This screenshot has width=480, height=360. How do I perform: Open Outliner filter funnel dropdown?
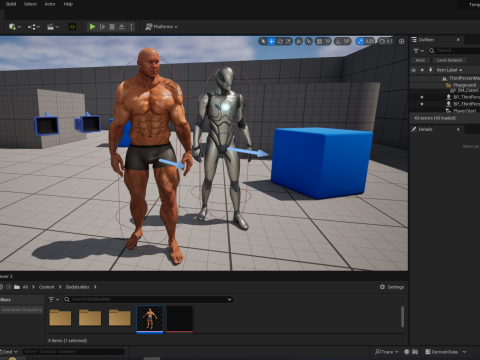pos(418,51)
